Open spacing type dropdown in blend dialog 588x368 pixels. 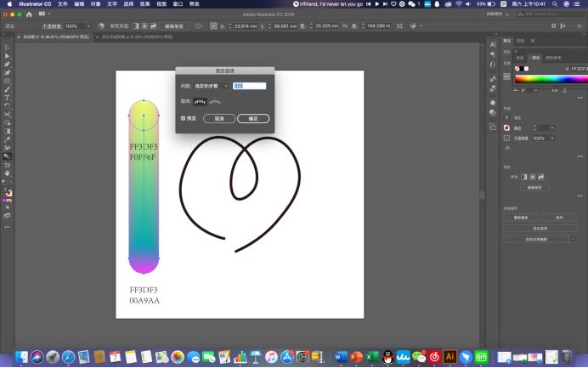click(x=211, y=87)
